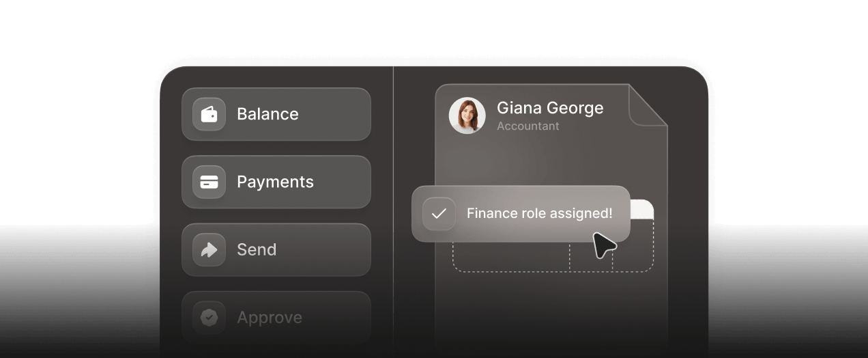Click the Accountant role label
Image resolution: width=868 pixels, height=358 pixels.
(528, 126)
